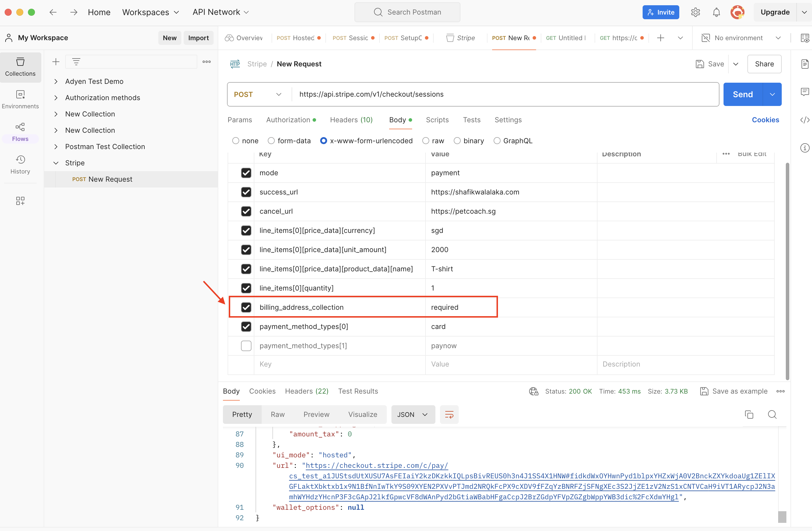
Task: Switch to the Scripts tab
Action: pyautogui.click(x=437, y=120)
